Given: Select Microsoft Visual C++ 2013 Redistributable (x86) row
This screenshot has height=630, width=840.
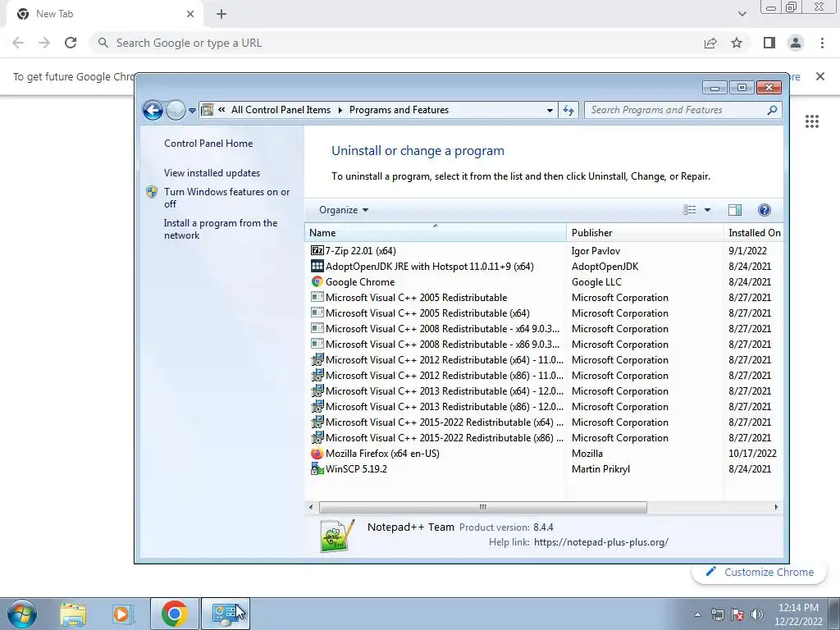Looking at the screenshot, I should pyautogui.click(x=543, y=406).
